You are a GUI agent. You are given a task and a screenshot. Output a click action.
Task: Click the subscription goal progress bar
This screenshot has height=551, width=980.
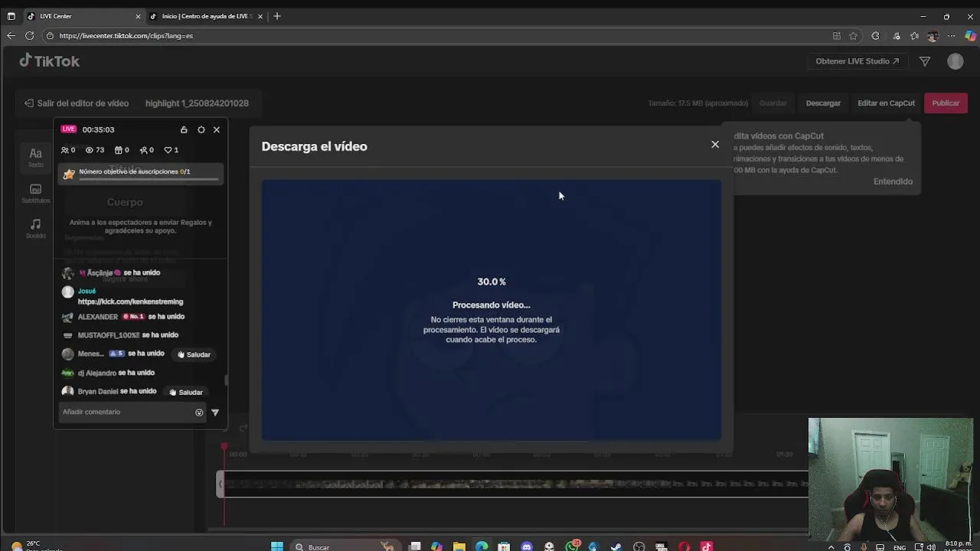[150, 180]
